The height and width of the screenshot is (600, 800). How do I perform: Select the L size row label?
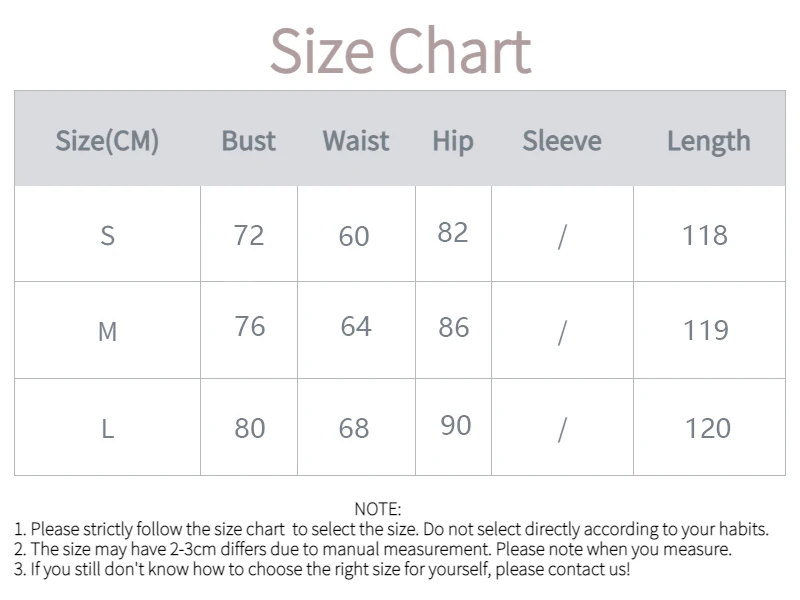(107, 429)
